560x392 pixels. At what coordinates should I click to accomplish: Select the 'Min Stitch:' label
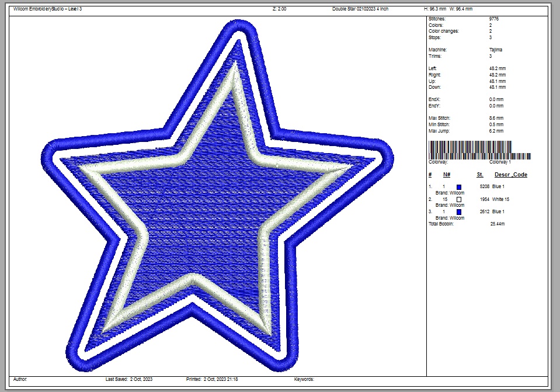coord(439,124)
